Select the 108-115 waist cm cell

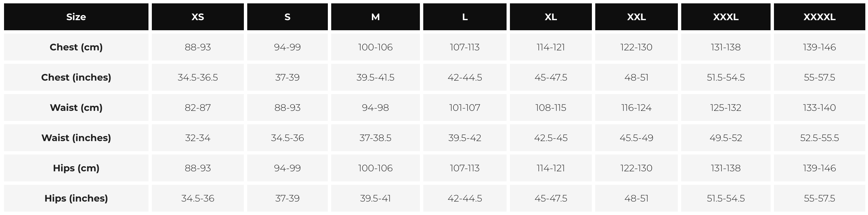point(551,107)
